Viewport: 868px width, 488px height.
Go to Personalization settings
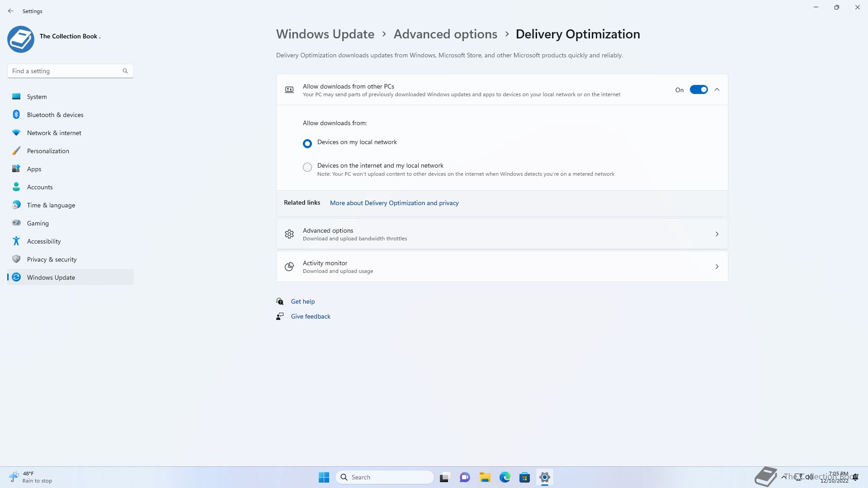pyautogui.click(x=71, y=150)
